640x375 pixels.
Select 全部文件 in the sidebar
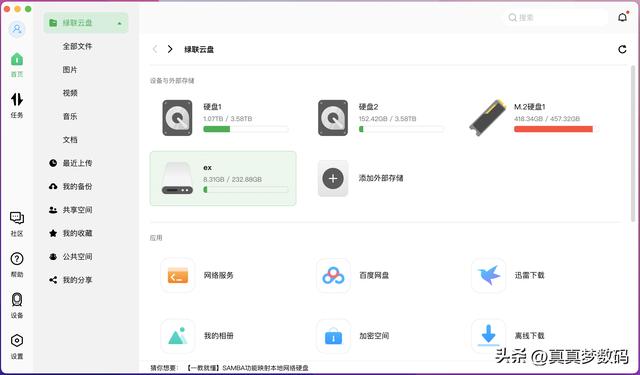pyautogui.click(x=77, y=47)
